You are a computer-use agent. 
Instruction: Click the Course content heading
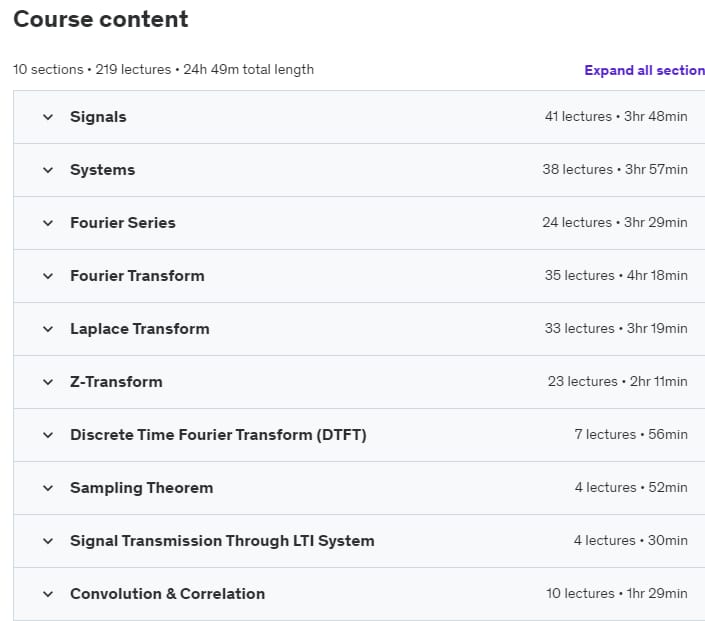coord(101,19)
